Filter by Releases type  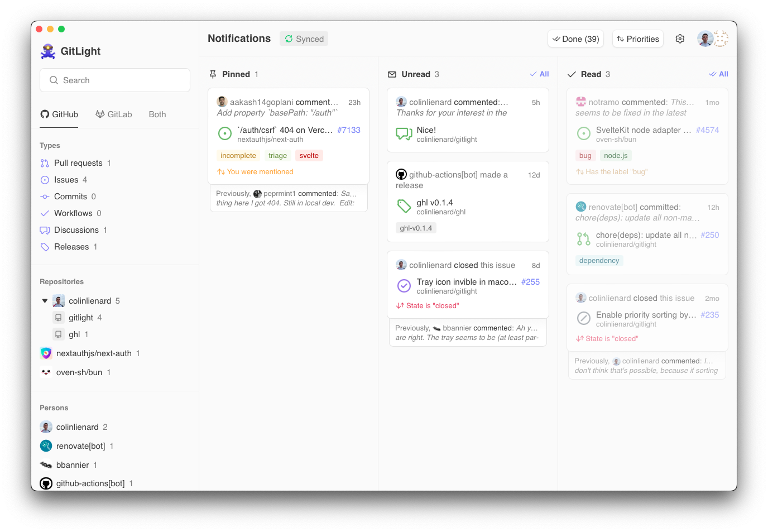[x=69, y=247]
